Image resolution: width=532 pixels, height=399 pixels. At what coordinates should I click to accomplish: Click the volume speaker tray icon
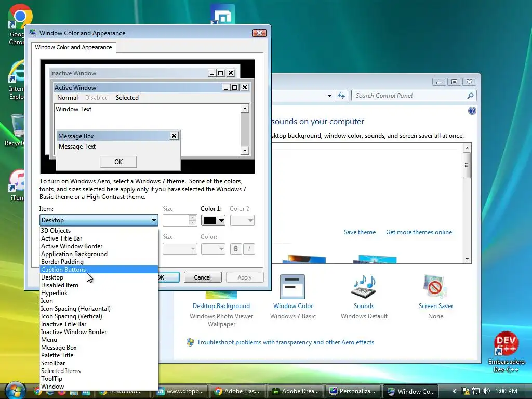486,391
